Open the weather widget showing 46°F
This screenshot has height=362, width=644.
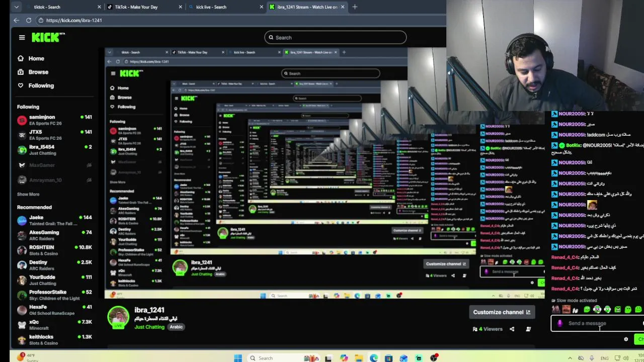(x=25, y=357)
